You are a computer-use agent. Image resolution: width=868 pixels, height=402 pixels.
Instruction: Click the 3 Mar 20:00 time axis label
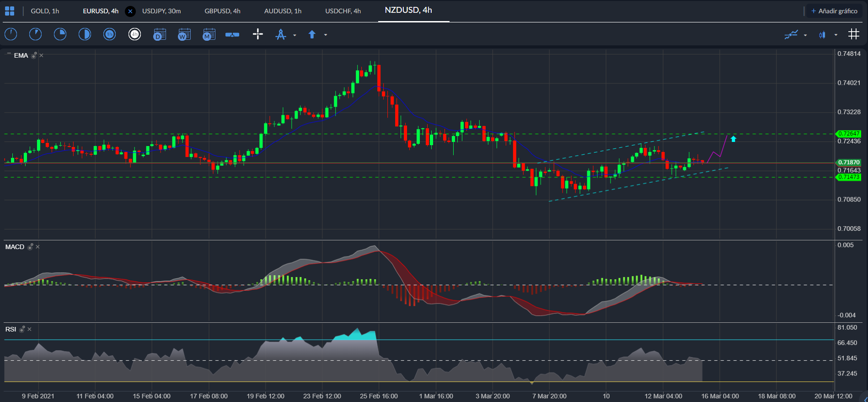point(493,396)
